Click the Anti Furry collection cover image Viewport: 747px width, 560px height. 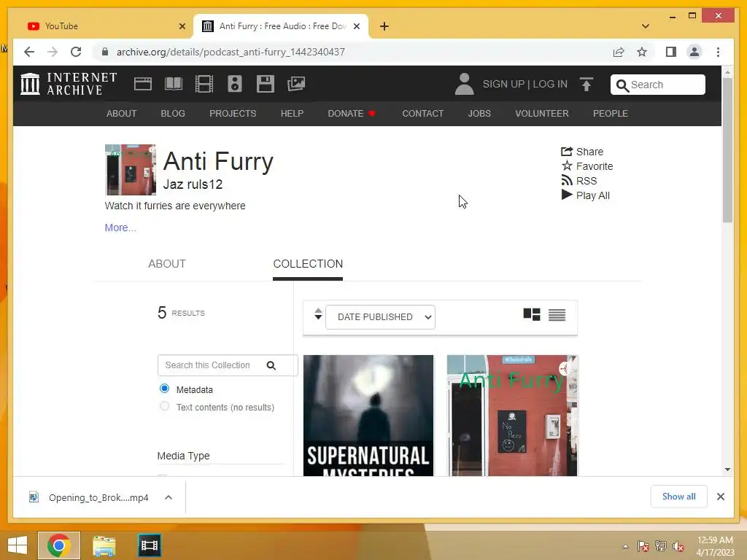130,169
